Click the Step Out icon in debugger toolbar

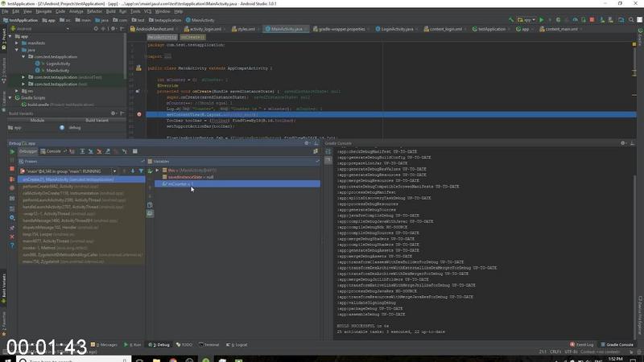108,151
